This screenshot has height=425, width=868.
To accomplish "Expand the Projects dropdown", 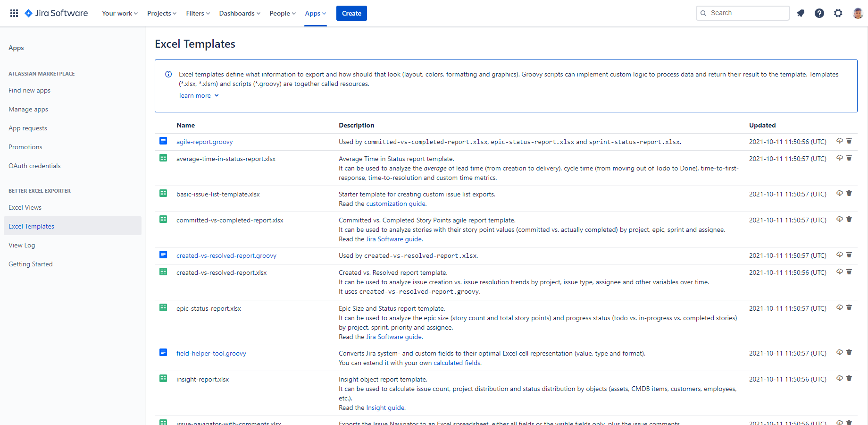I will [162, 13].
